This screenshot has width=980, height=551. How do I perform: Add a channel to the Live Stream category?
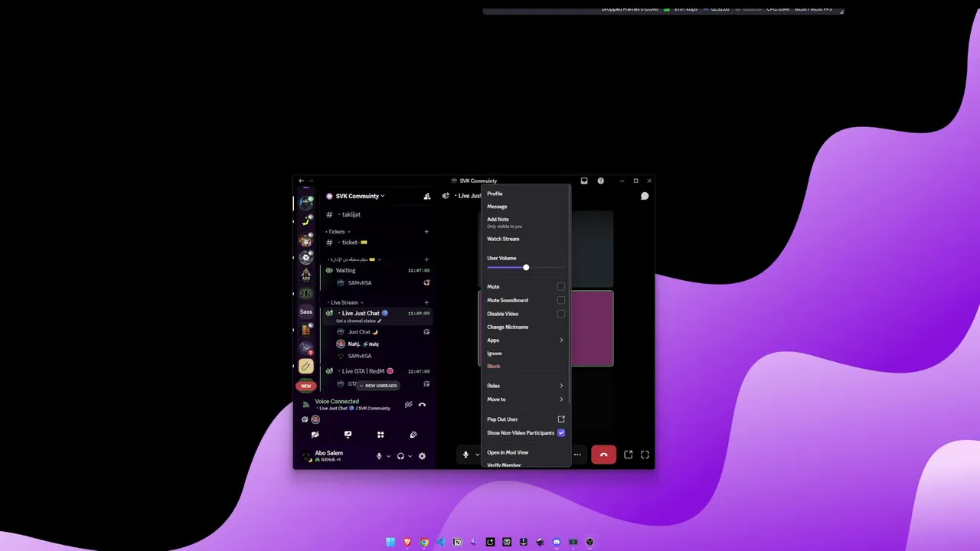point(426,302)
